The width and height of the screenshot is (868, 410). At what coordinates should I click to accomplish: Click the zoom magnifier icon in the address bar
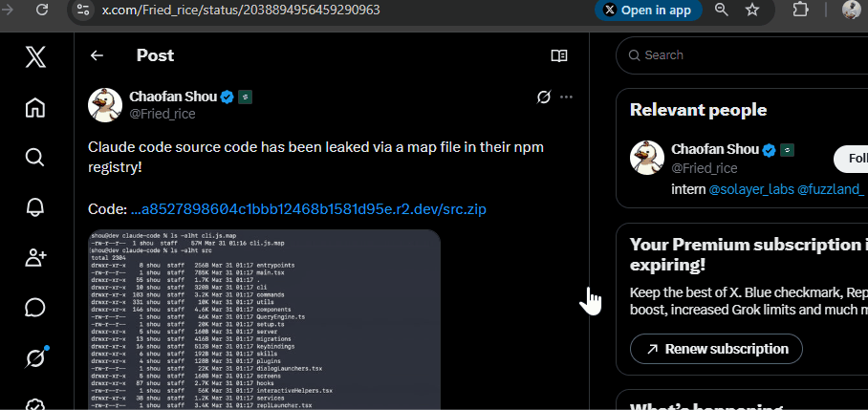click(722, 10)
